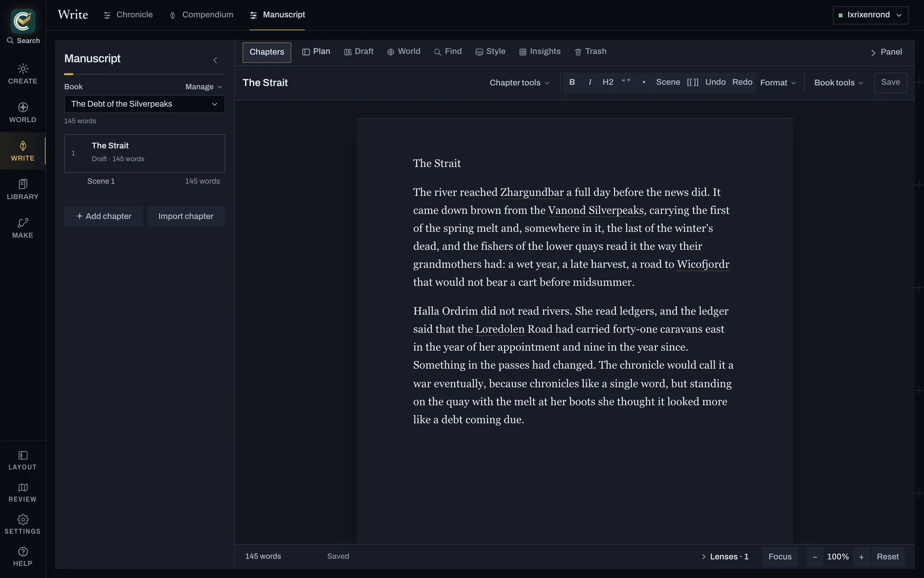
Task: Open the Library section
Action: 23,190
